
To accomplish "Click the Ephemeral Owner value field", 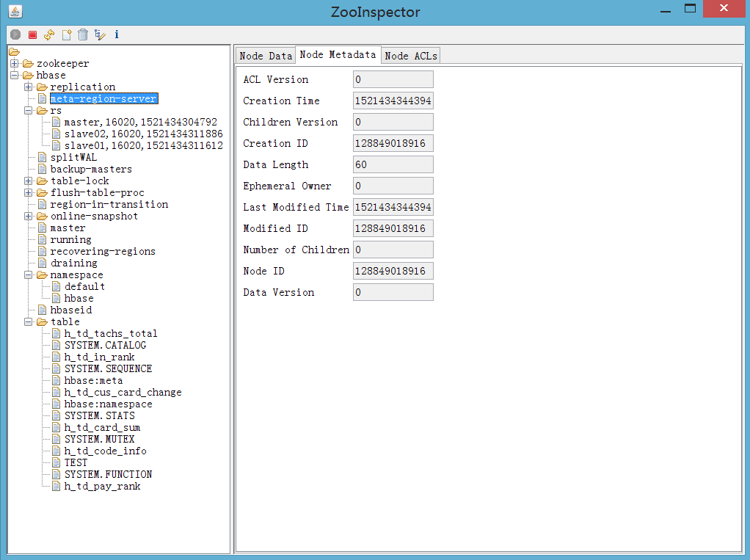I will 393,186.
